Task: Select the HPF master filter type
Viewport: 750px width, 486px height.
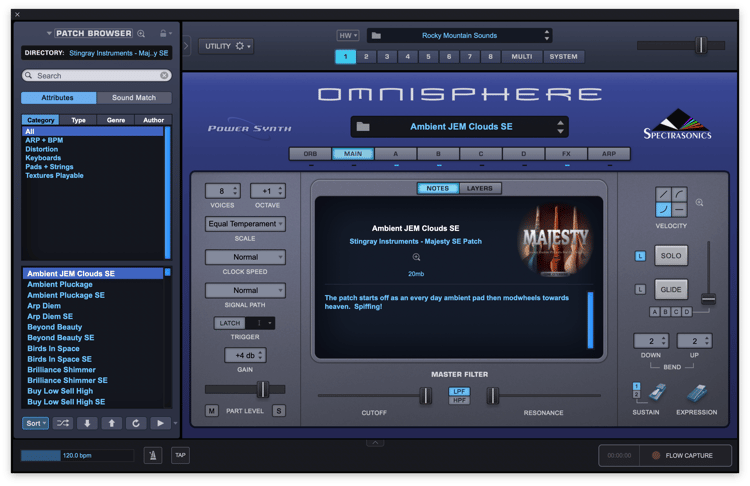Action: 459,400
